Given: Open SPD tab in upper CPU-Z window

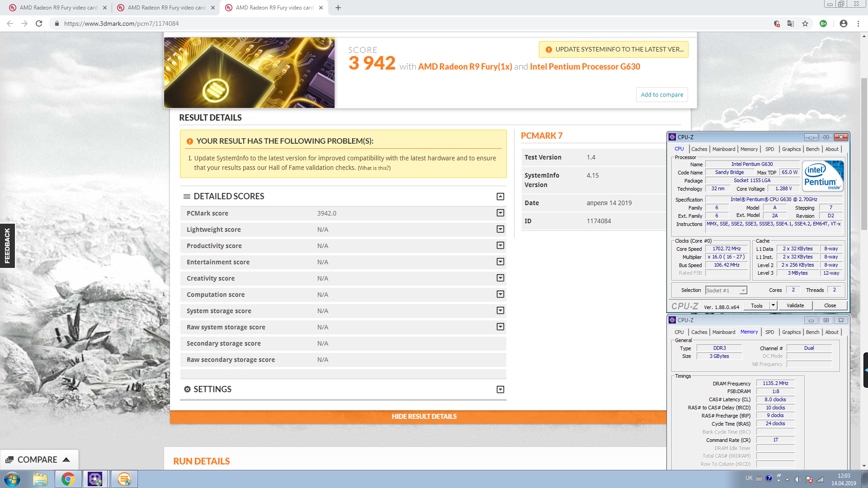Looking at the screenshot, I should coord(770,149).
